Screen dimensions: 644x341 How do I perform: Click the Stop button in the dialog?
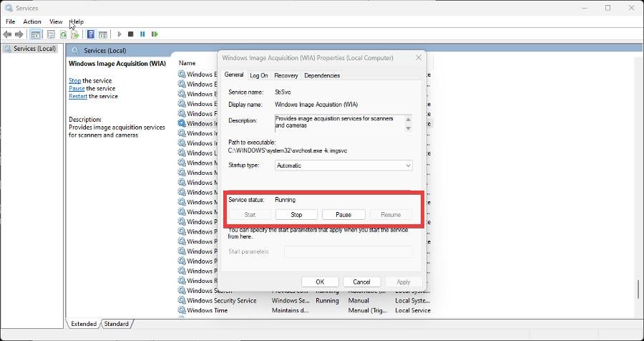point(296,215)
